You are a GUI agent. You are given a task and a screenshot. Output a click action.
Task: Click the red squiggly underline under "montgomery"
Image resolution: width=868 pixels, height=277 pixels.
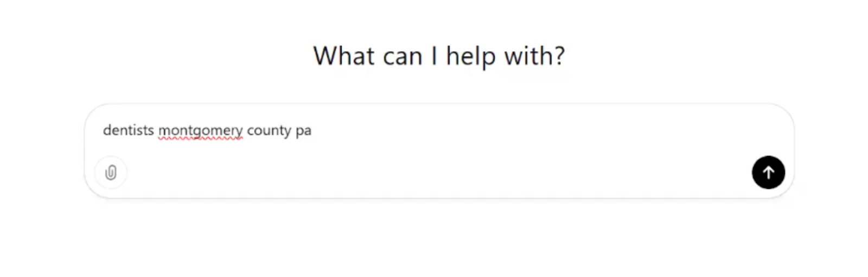coord(200,139)
